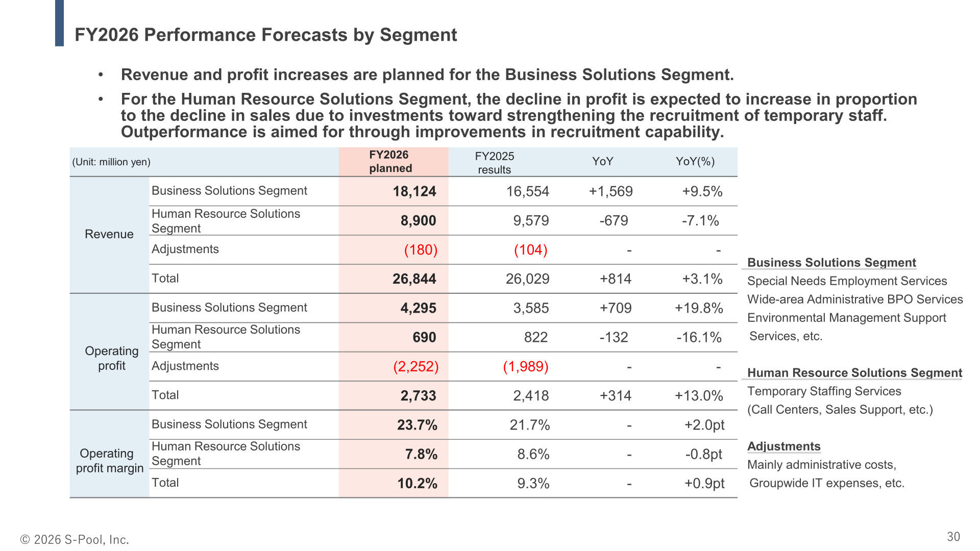This screenshot has height=551, width=980.
Task: Select margin value 23.7%
Action: pos(418,425)
